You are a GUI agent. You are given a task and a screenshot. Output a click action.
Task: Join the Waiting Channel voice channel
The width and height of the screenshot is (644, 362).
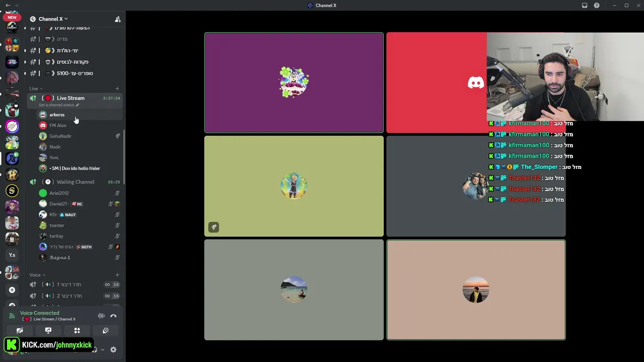(75, 182)
